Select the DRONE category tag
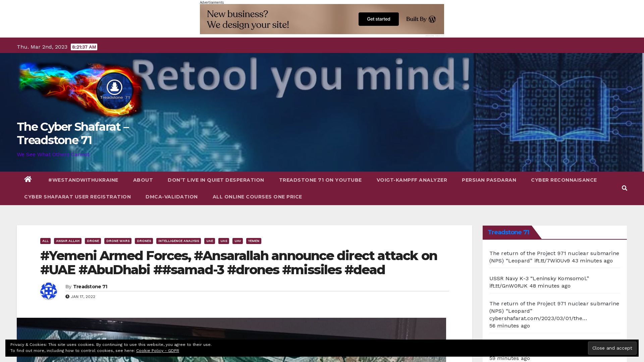 (x=93, y=241)
